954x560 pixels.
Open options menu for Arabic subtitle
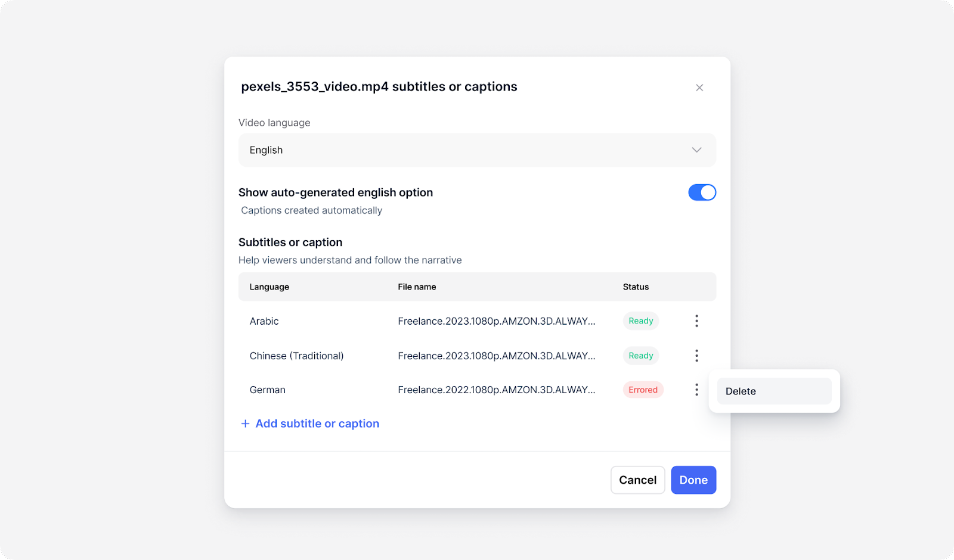pos(696,321)
